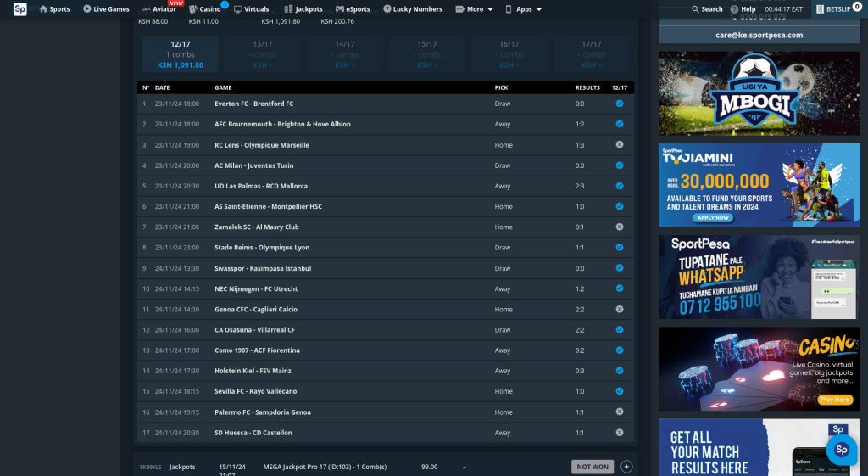This screenshot has height=476, width=868.
Task: Click cross icon for SD Huesca - Castellon row
Action: click(x=620, y=432)
